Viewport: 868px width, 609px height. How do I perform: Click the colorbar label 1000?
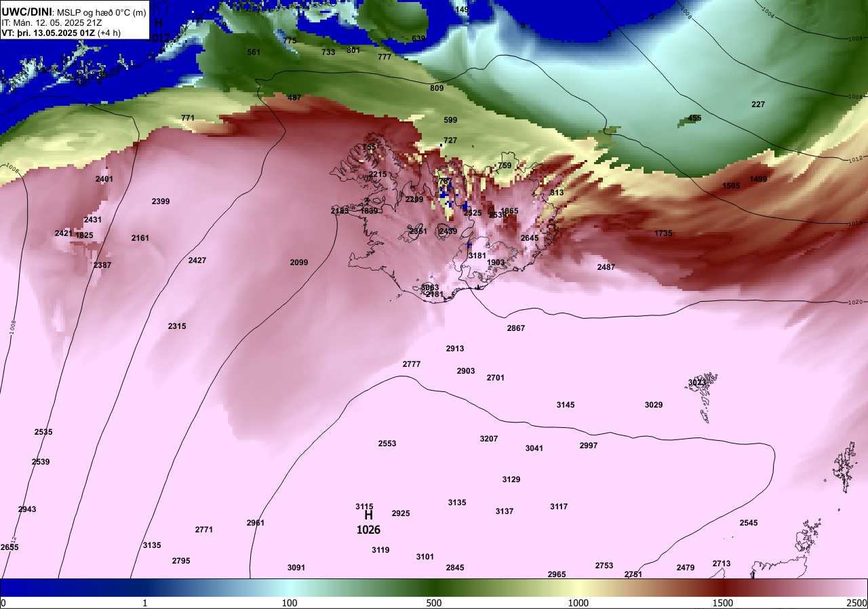(x=578, y=603)
